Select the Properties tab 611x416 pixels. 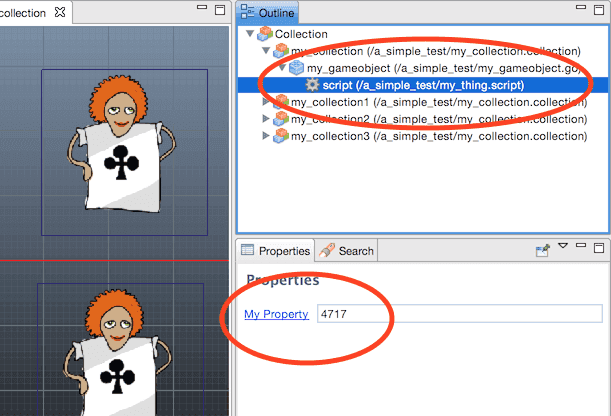[276, 251]
